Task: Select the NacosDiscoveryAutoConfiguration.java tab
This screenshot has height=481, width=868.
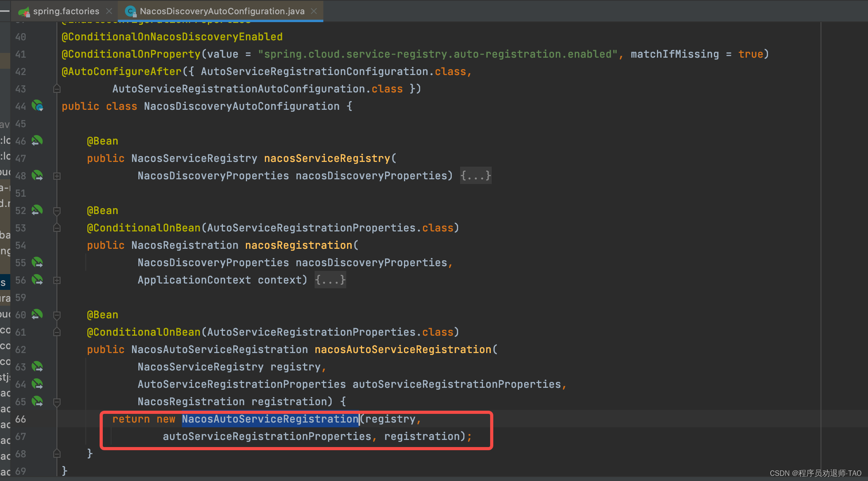Action: 222,11
